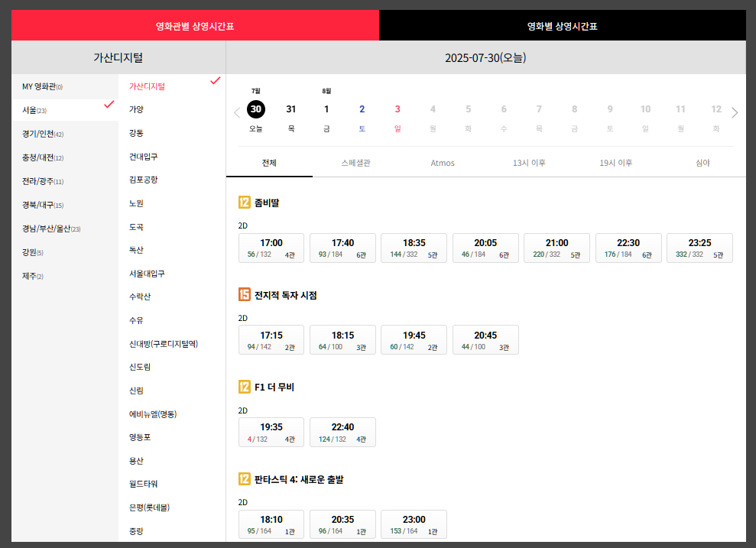Select the 심야 filter tab

point(702,163)
